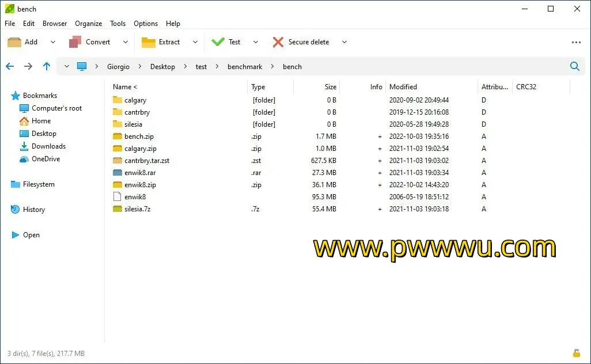Click the Convert archive icon
Viewport: 591px width, 364px height.
coord(75,42)
